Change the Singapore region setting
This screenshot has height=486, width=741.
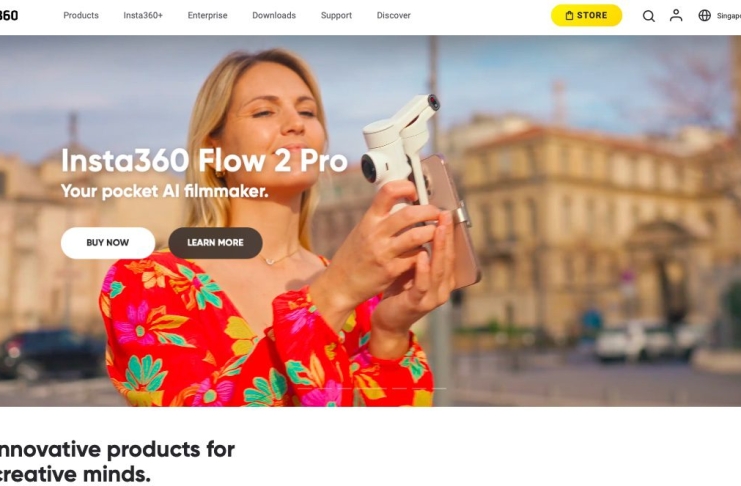[728, 16]
